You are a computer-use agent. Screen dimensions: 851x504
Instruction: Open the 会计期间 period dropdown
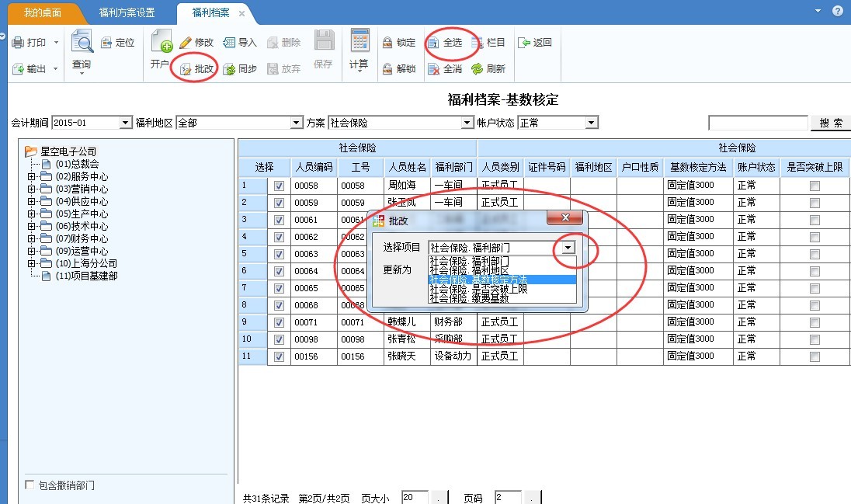click(126, 123)
